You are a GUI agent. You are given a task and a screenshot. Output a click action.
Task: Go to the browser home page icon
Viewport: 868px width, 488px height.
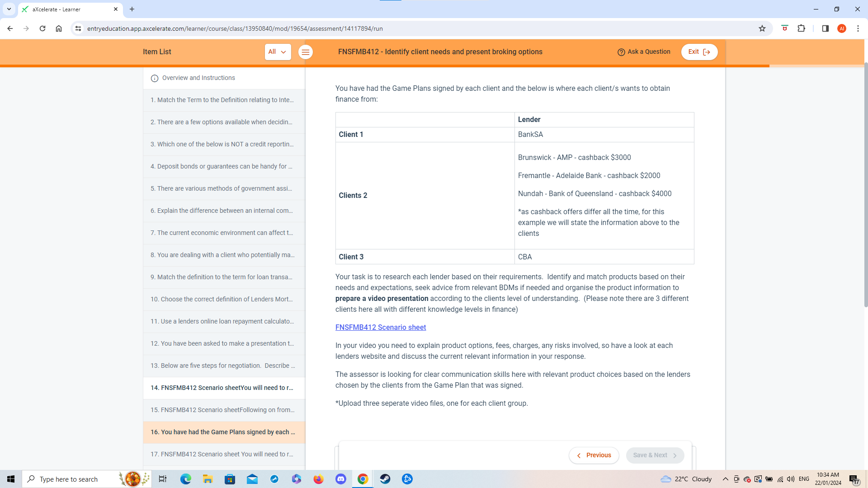click(x=59, y=28)
